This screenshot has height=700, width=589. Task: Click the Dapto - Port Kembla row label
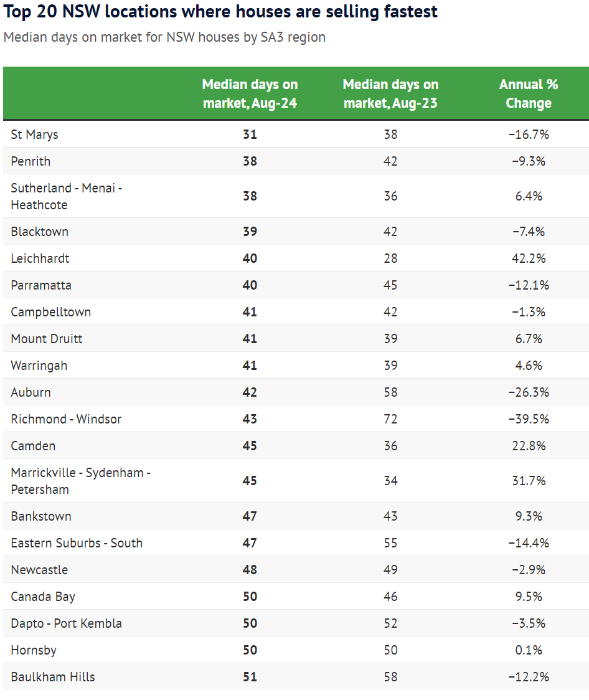click(x=66, y=623)
